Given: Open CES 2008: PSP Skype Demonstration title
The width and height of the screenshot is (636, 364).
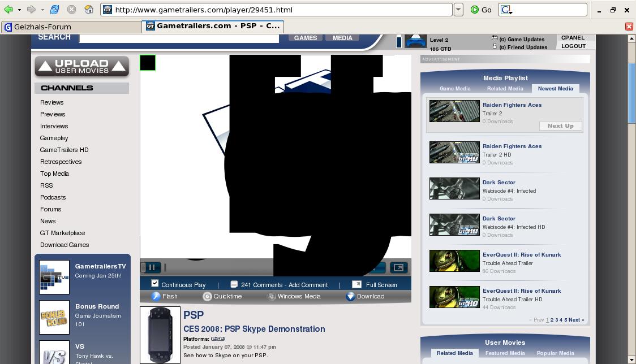Looking at the screenshot, I should (254, 329).
